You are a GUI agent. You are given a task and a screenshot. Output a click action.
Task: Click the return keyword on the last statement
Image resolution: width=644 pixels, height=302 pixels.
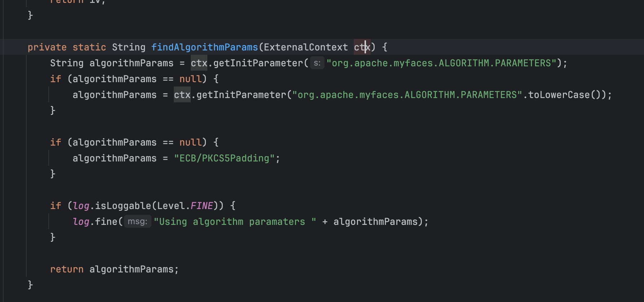[67, 269]
